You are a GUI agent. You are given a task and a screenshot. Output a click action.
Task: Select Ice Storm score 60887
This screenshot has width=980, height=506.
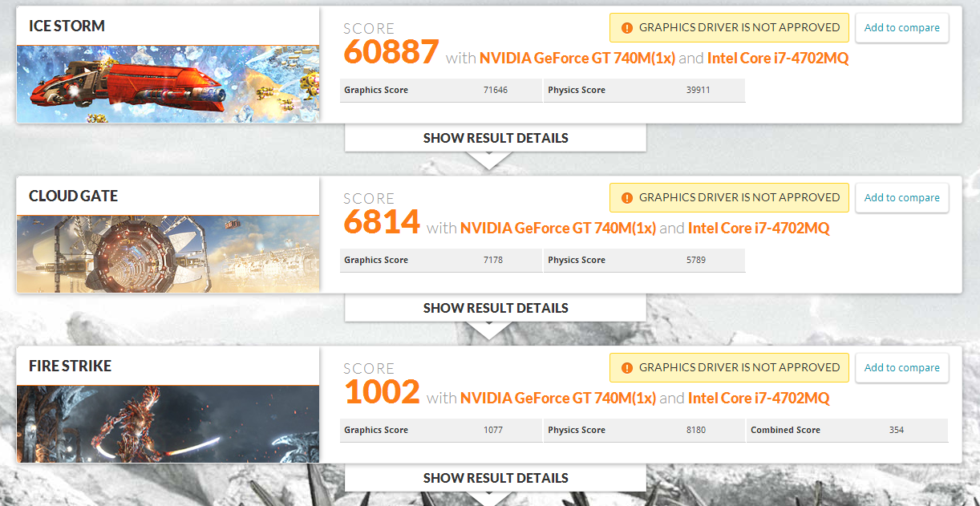391,52
